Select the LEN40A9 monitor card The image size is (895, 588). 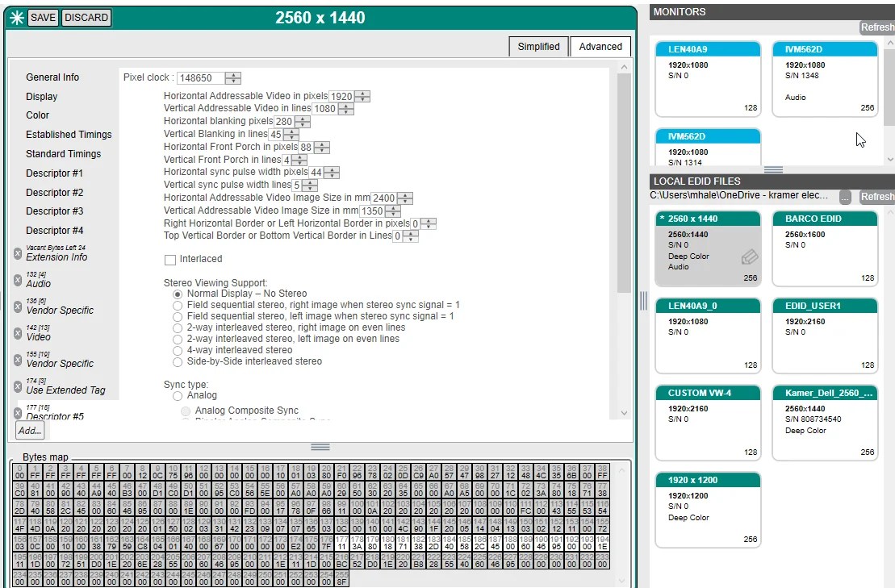(x=708, y=79)
